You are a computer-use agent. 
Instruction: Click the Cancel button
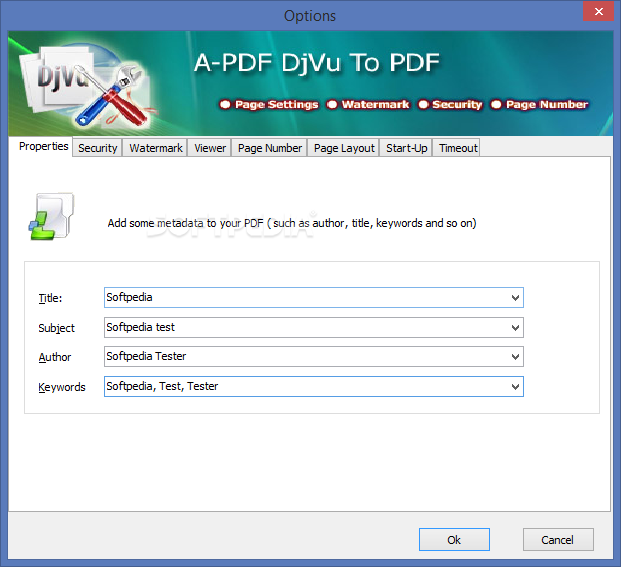tap(558, 539)
